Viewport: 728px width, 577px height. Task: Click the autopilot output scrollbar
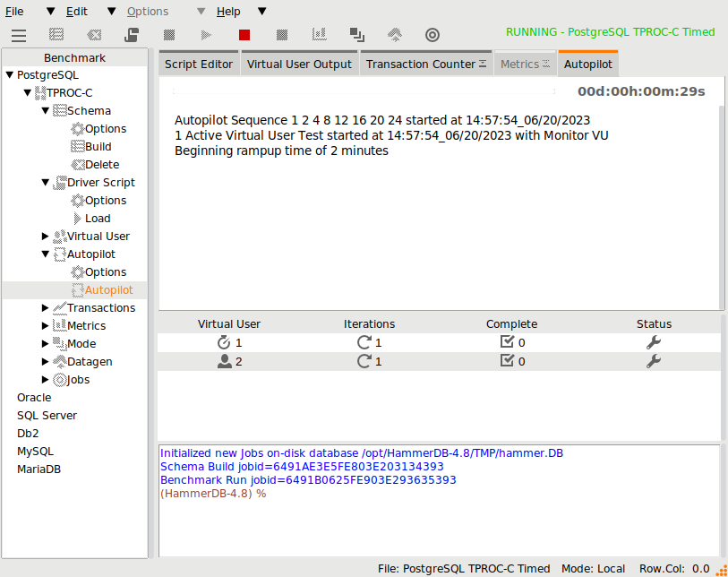pos(722,207)
